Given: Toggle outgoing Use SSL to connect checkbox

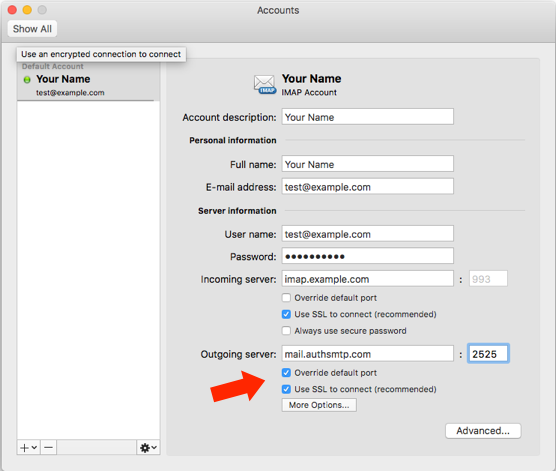Looking at the screenshot, I should pyautogui.click(x=286, y=389).
